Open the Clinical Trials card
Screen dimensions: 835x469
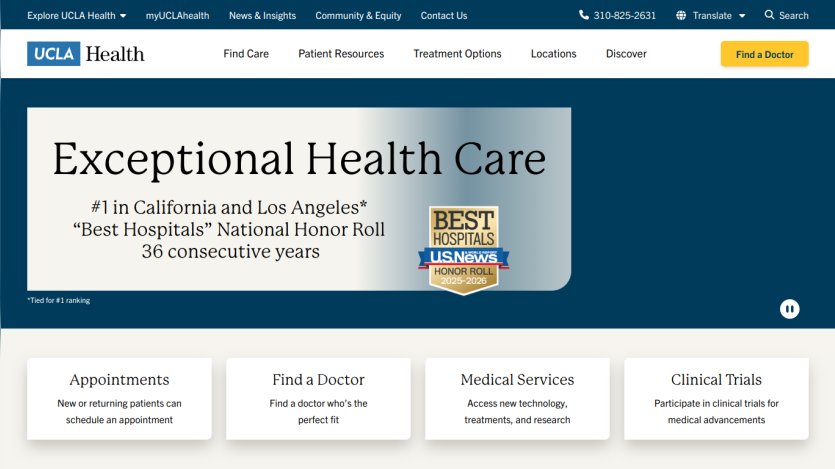click(x=716, y=399)
